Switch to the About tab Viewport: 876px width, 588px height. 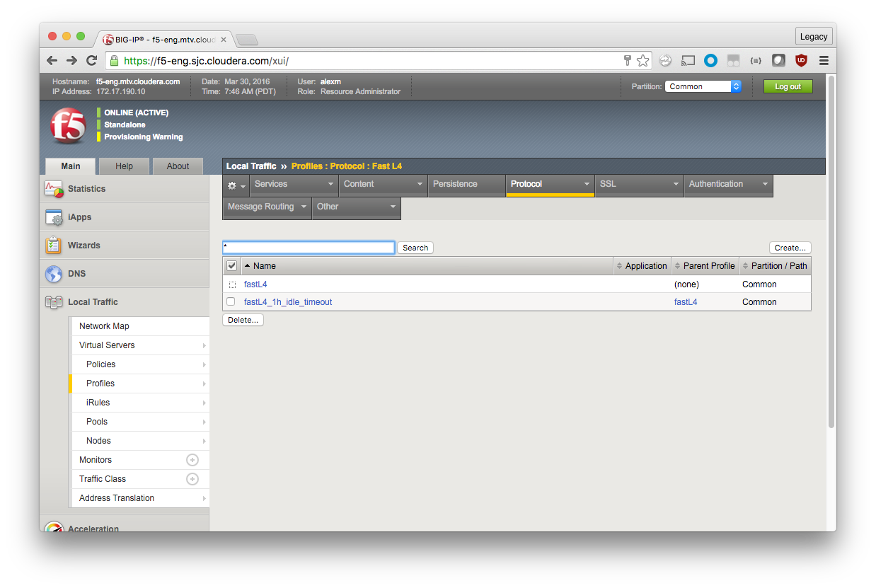coord(178,166)
